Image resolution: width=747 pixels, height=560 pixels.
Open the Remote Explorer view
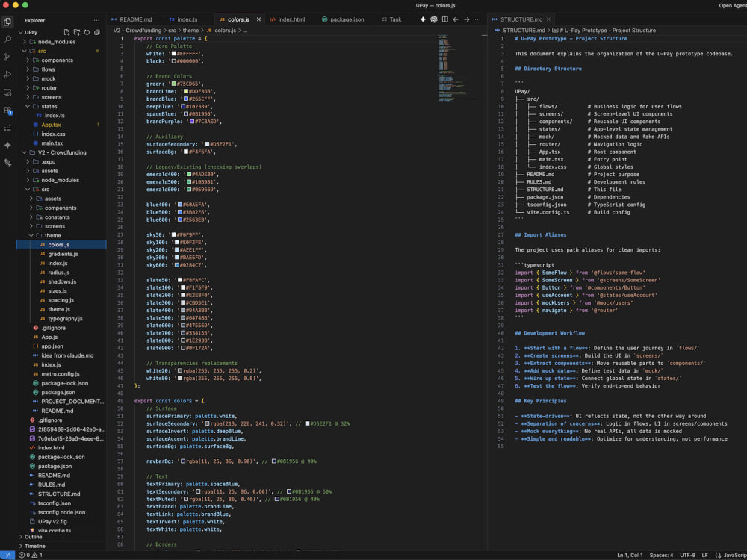pos(7,93)
